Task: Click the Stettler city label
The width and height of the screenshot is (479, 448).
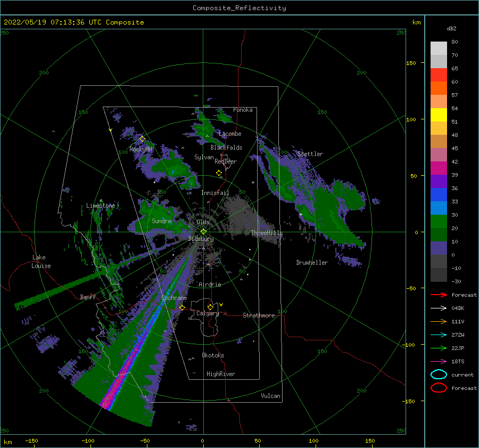Action: pos(310,154)
